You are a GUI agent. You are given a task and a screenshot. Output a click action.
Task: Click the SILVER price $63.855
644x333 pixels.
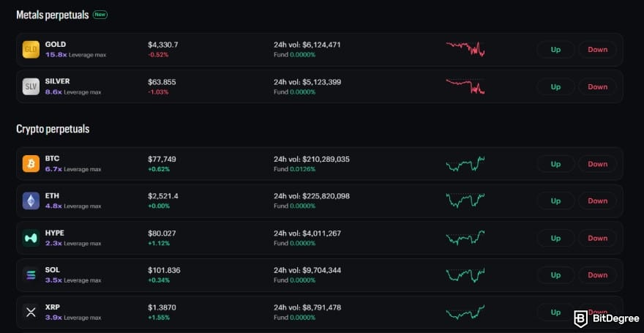click(x=162, y=82)
